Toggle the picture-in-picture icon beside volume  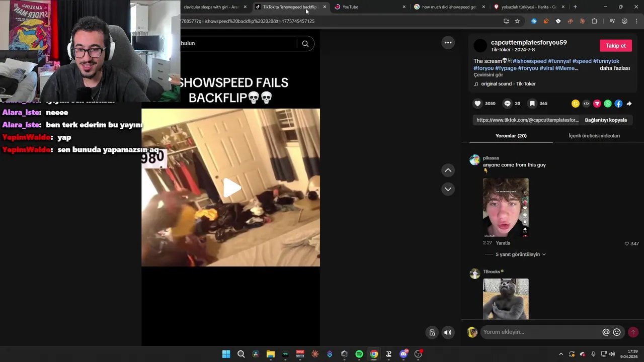coord(432,332)
